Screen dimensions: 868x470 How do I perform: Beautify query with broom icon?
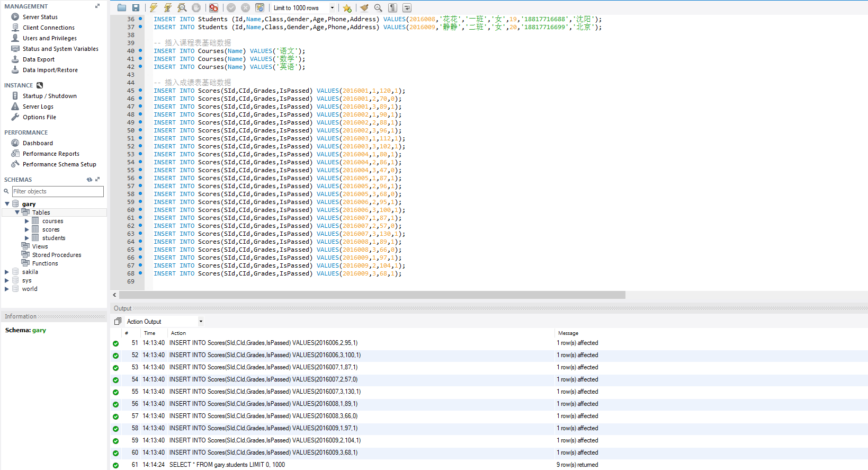pyautogui.click(x=364, y=8)
